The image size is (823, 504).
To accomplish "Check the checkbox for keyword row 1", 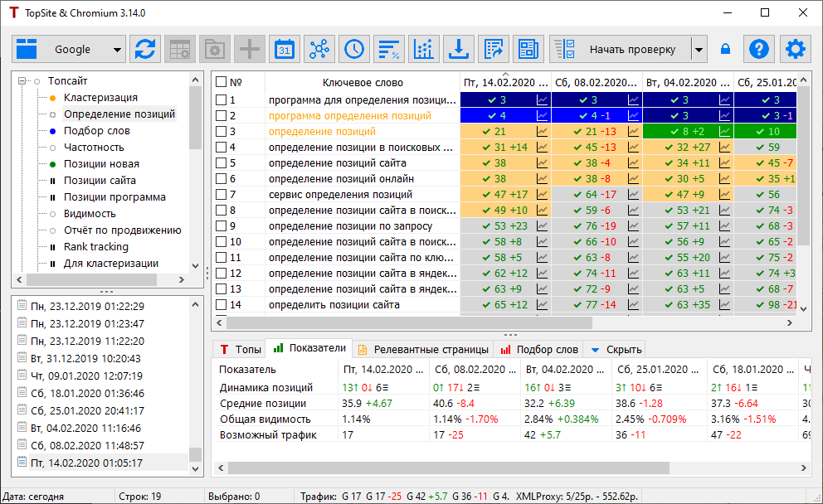I will (222, 99).
